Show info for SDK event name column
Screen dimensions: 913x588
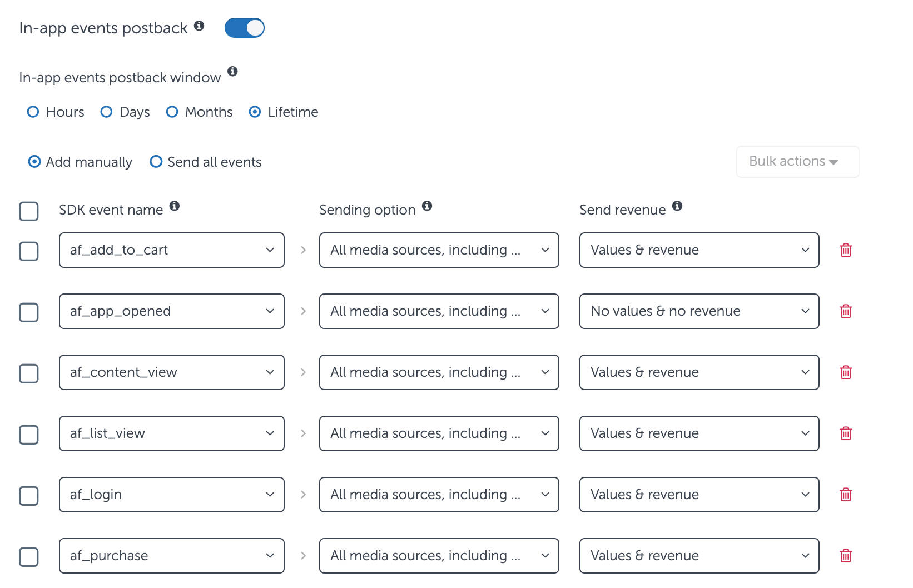click(x=175, y=206)
